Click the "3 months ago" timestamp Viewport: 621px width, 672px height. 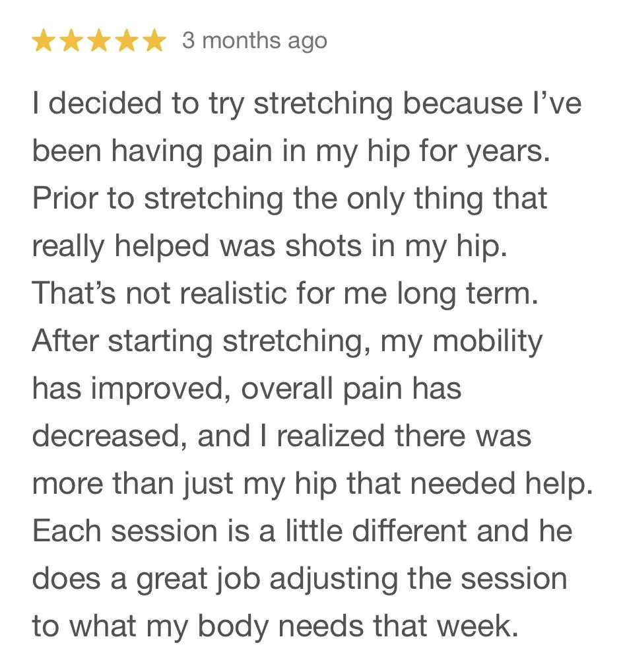point(255,42)
